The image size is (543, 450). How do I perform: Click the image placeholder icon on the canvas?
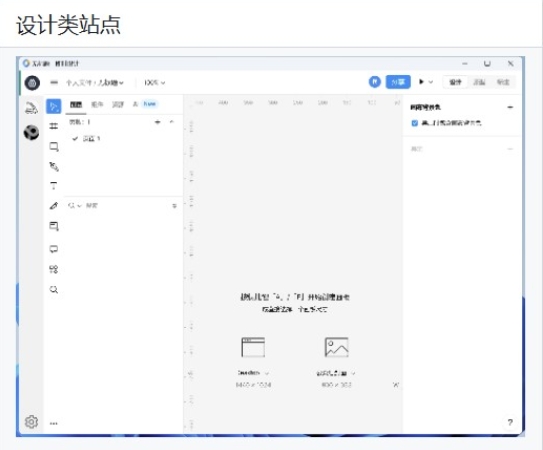pyautogui.click(x=336, y=347)
